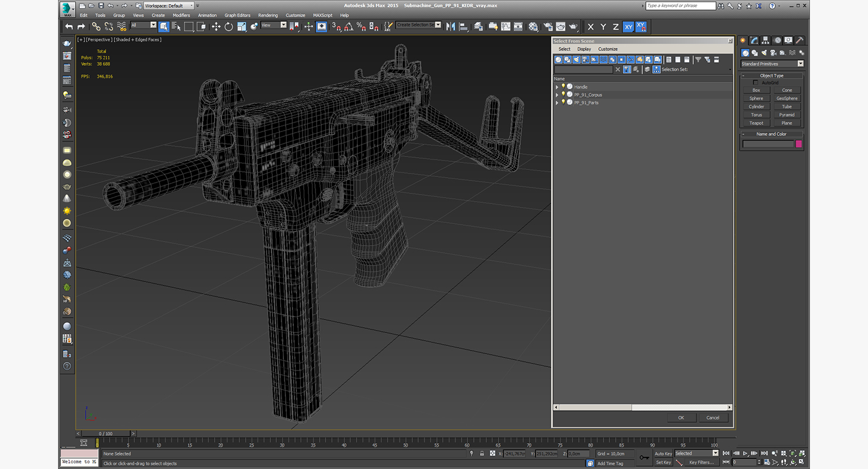The image size is (868, 469).
Task: Click the Play Animation button
Action: 745,453
